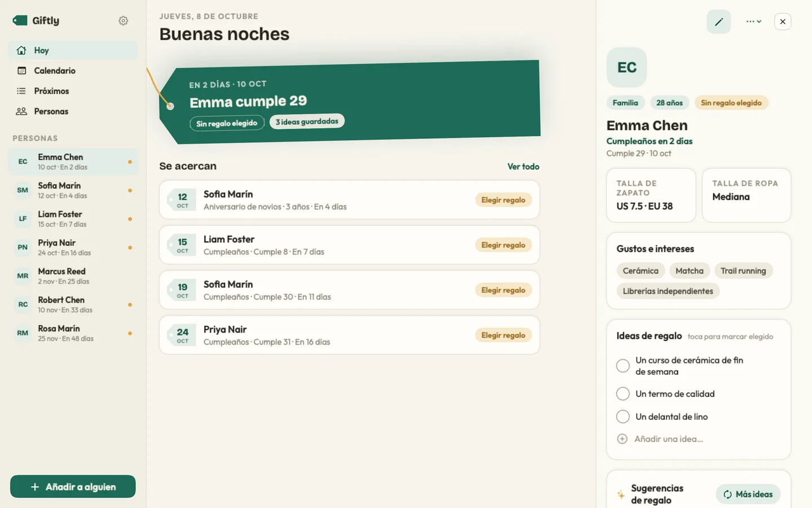Click the Cerámica interest tag
The width and height of the screenshot is (812, 508).
tap(641, 271)
